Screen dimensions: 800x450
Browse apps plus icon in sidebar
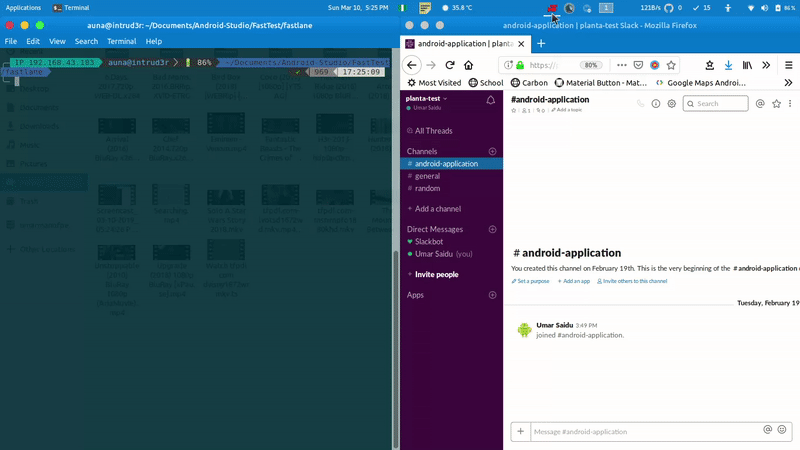coord(492,295)
